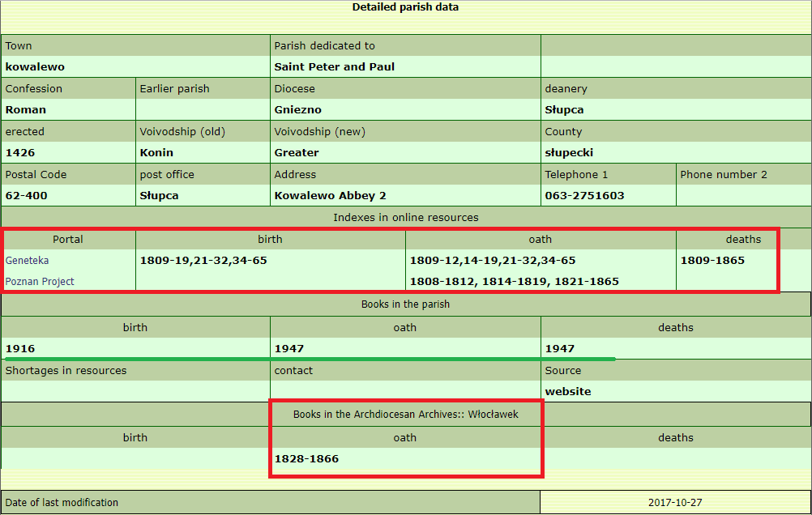Select Geneteka birth range '1809-19,21-32,34-65'
812x515 pixels.
point(203,261)
